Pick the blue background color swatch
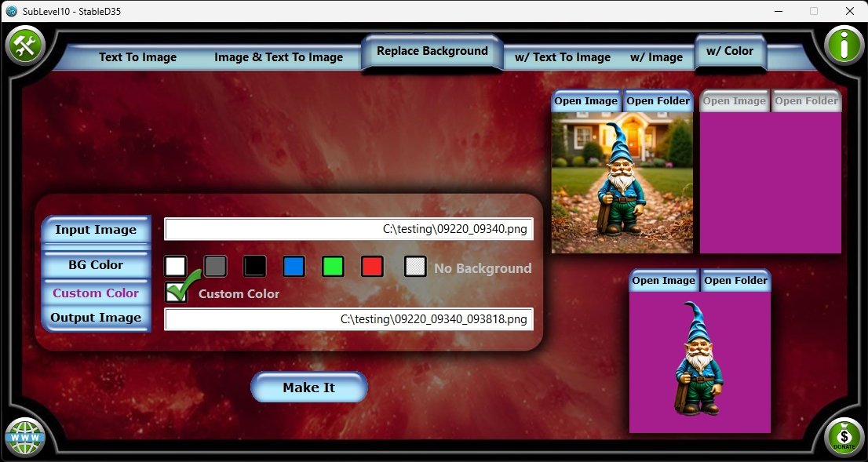The height and width of the screenshot is (462, 868). 294,267
